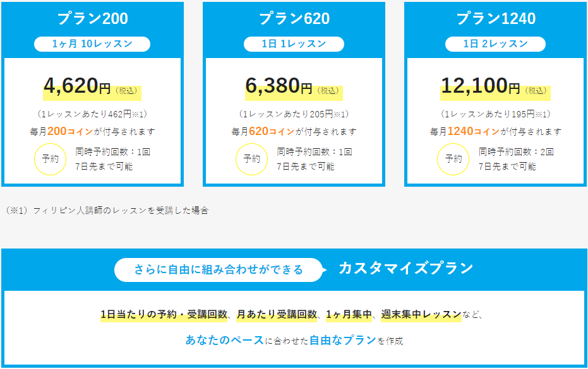The height and width of the screenshot is (369, 588).
Task: Click the 1ヶ月集中 highlighted text
Action: pyautogui.click(x=349, y=314)
